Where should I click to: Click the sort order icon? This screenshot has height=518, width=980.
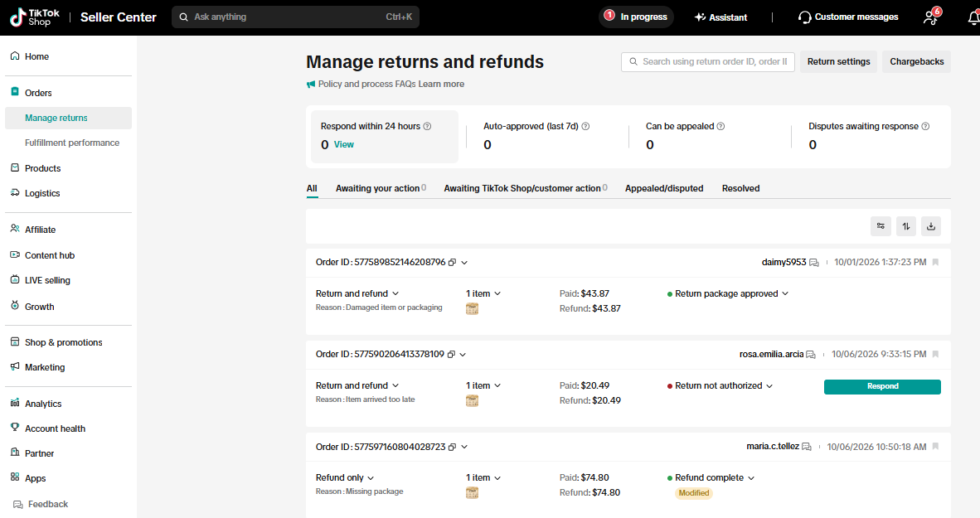click(x=905, y=226)
